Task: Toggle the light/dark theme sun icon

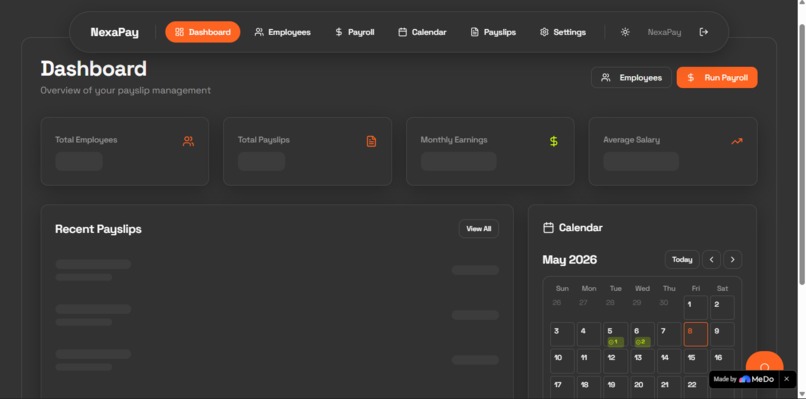Action: pyautogui.click(x=625, y=32)
